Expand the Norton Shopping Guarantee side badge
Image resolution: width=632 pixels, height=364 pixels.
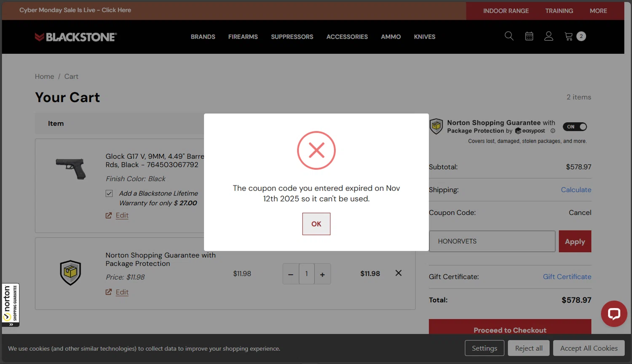click(x=11, y=305)
